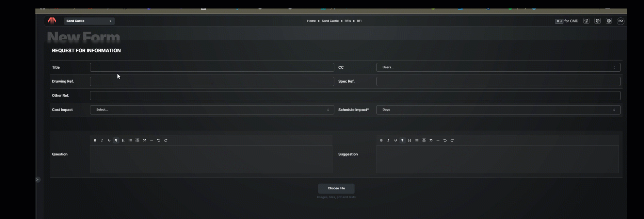Open the Sand Castle project dropdown
This screenshot has width=644, height=219.
(89, 21)
